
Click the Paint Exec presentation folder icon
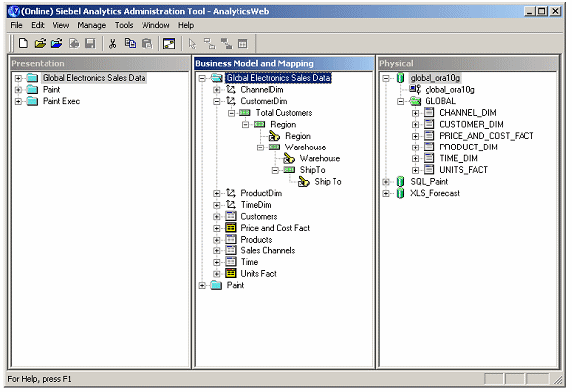click(x=32, y=101)
